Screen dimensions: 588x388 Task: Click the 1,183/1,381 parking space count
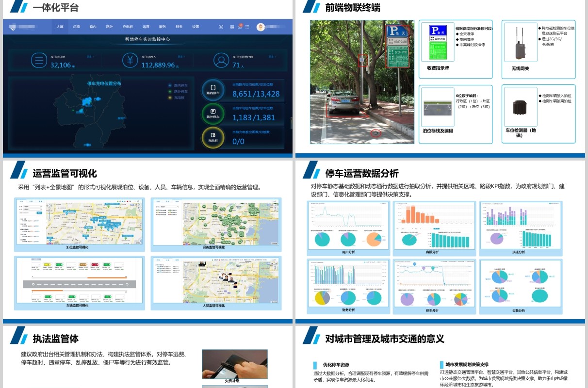tap(254, 117)
